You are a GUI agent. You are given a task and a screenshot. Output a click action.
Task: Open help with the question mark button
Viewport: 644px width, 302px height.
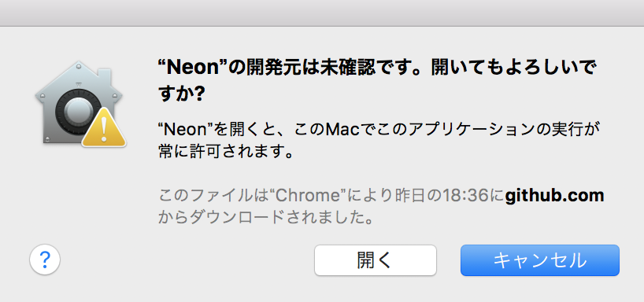(45, 260)
